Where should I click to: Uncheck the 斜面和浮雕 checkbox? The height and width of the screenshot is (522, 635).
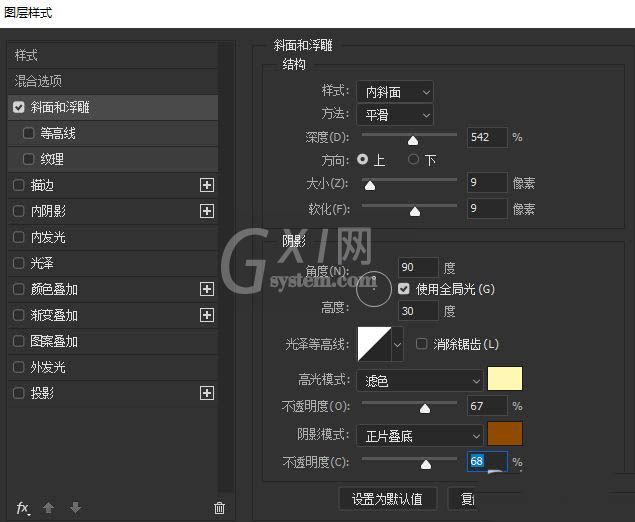tap(19, 107)
